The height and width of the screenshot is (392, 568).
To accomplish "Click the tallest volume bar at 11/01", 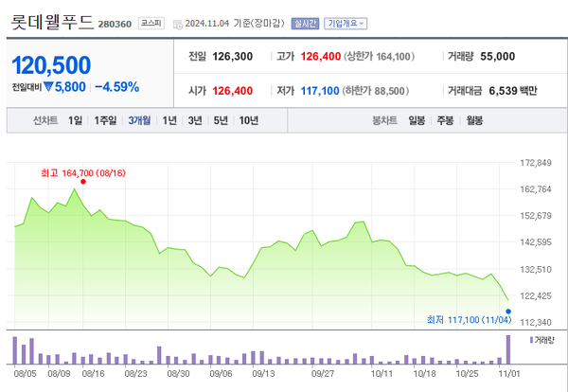I will (x=508, y=349).
